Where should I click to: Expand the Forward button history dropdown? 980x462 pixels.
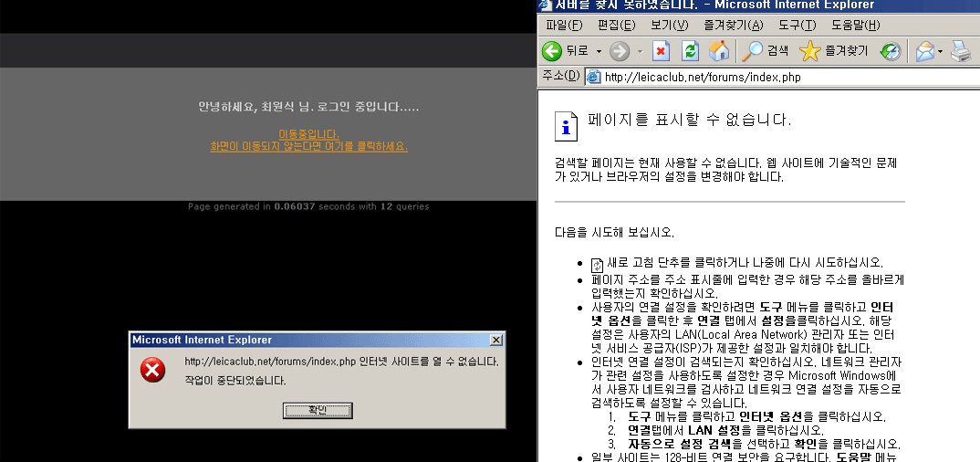tap(640, 51)
